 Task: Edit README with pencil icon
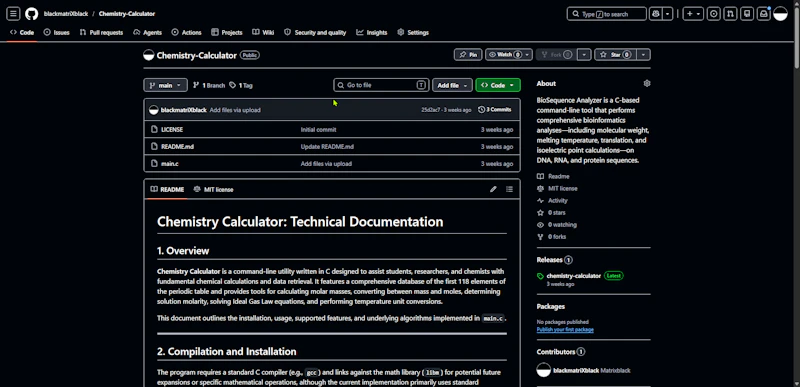click(x=493, y=189)
